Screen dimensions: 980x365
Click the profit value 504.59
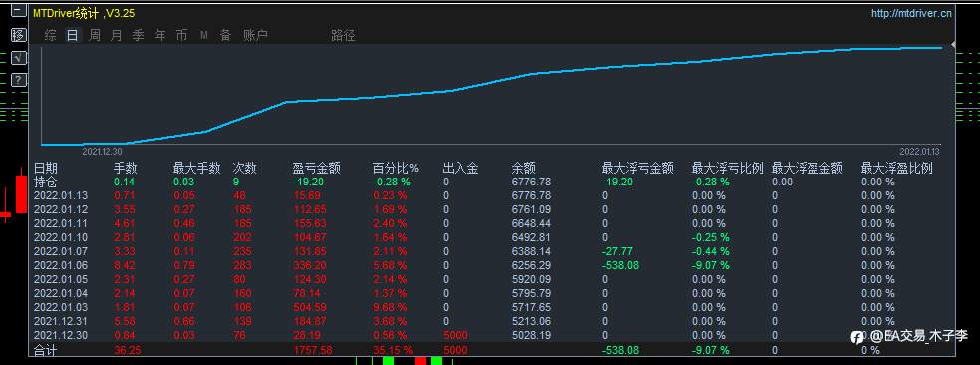click(309, 307)
